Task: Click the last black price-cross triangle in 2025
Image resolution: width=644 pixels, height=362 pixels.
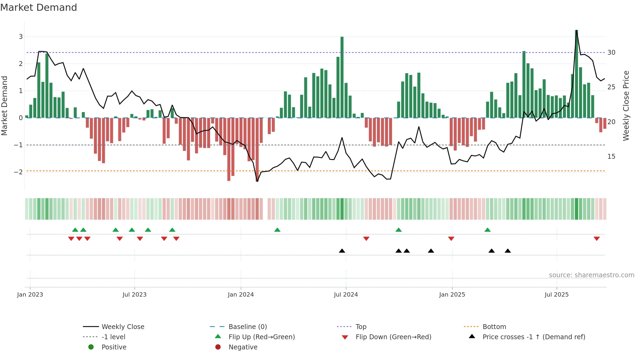Action: click(x=508, y=251)
